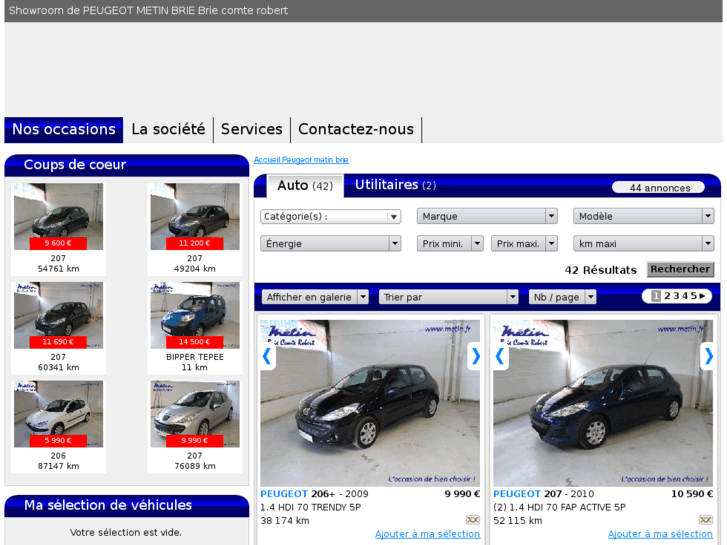This screenshot has width=727, height=545.
Task: Click the 10 590 € price
Action: point(692,494)
